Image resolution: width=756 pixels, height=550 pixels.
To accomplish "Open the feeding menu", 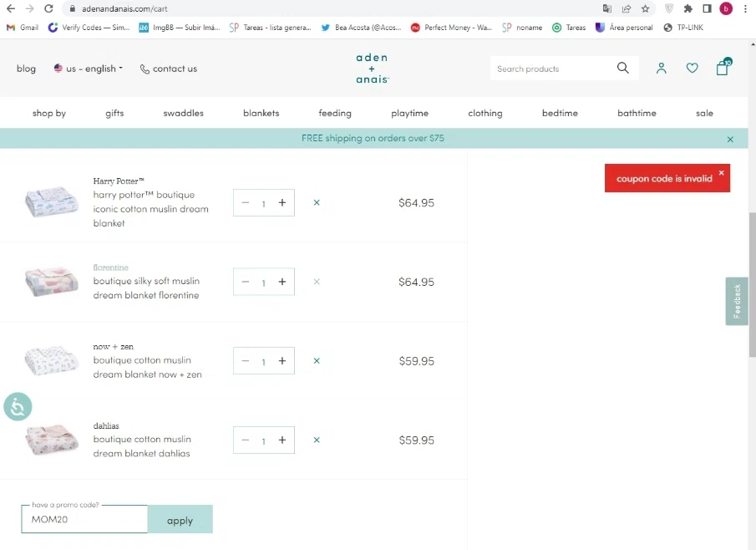I will click(335, 113).
